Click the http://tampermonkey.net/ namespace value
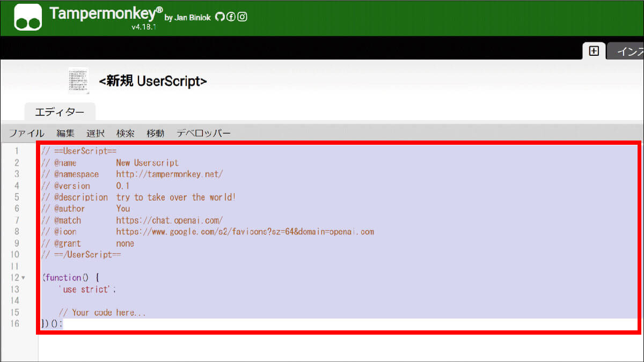 point(169,174)
